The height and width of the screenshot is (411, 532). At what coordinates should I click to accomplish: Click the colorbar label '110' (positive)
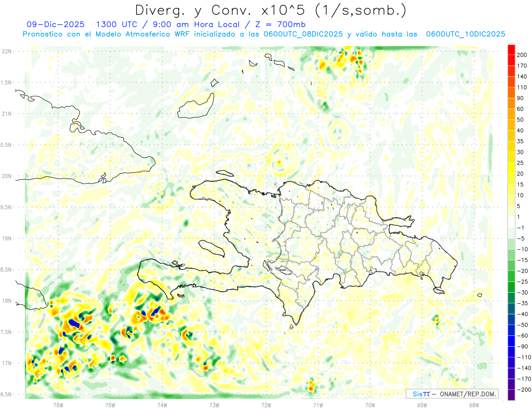coord(522,87)
